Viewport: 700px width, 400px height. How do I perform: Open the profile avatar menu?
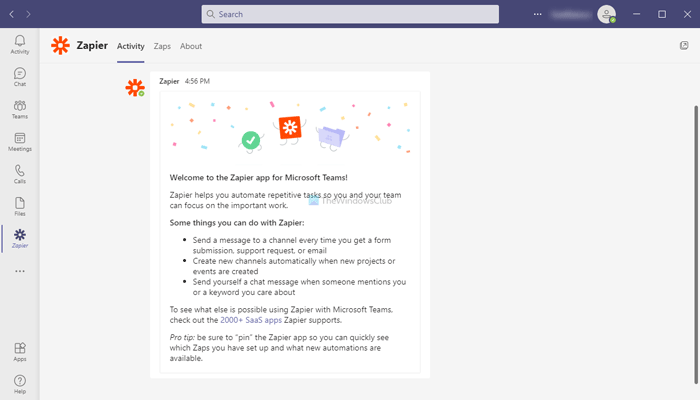tap(606, 14)
